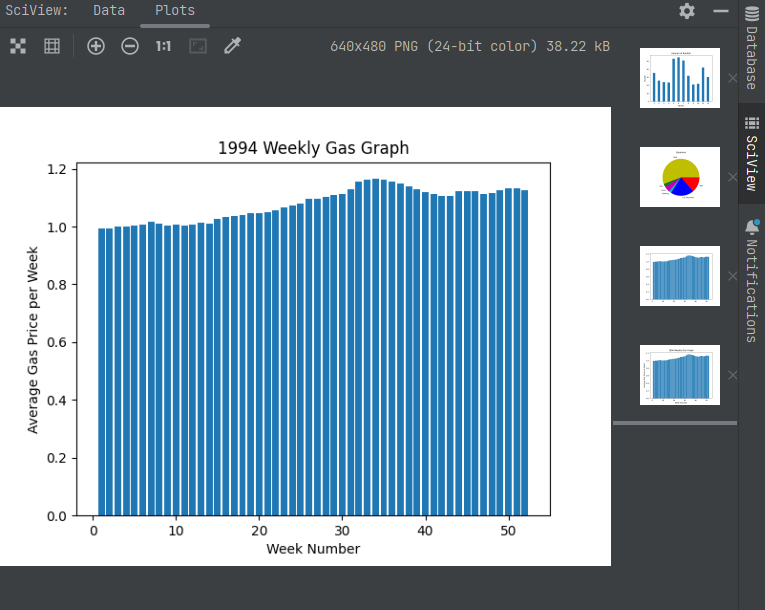Image resolution: width=765 pixels, height=610 pixels.
Task: Switch to the Plots tab
Action: 175,10
